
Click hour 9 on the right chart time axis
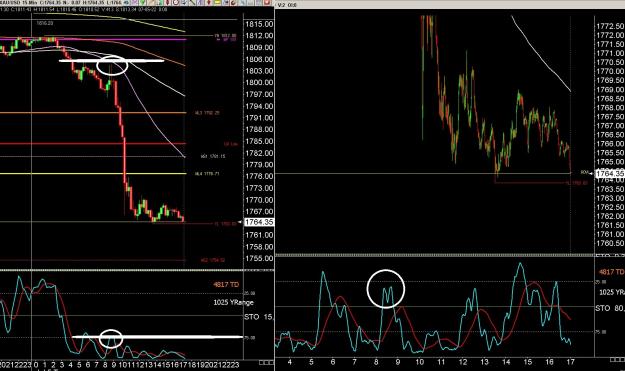point(397,362)
